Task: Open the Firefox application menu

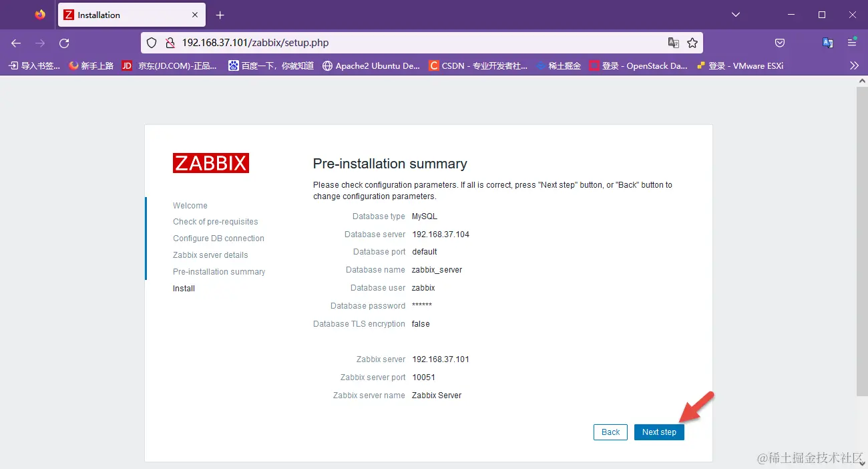Action: (852, 43)
